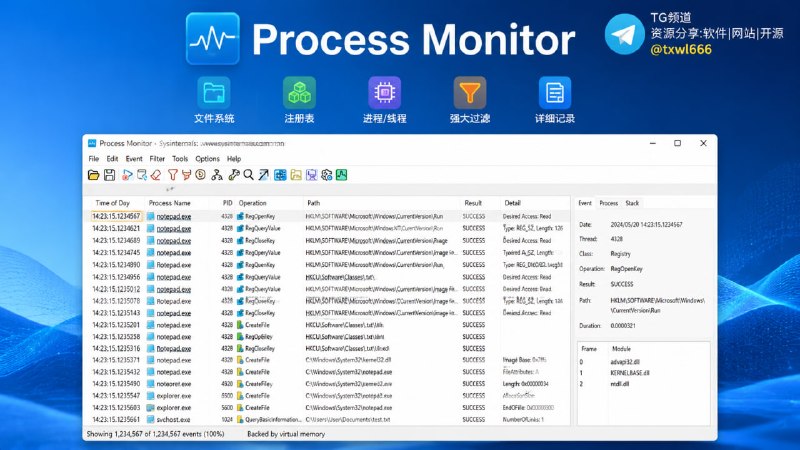Select the ntdll.dll stack frame
Viewport: 800px width, 450px height.
620,384
